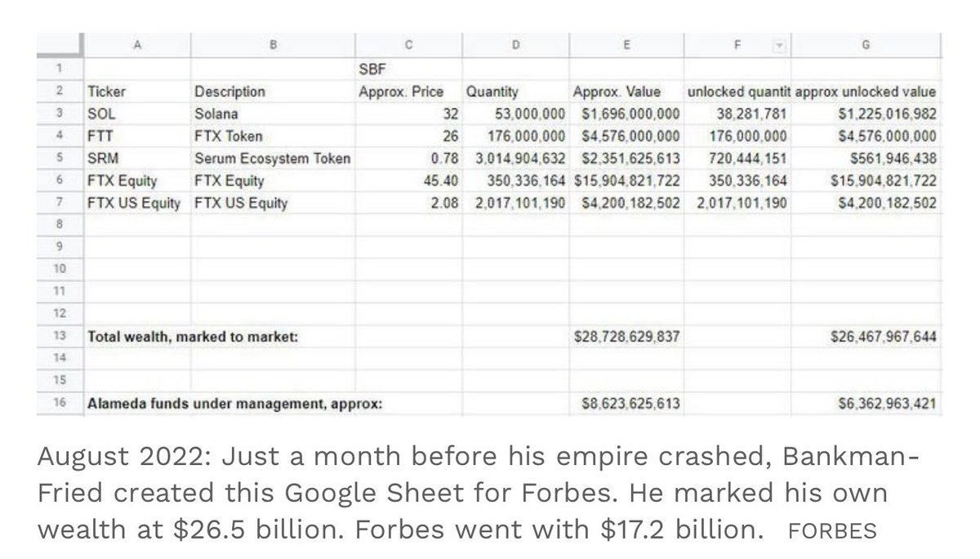The image size is (980, 559).
Task: Select the Serum Ecosystem Token cell
Action: pyautogui.click(x=272, y=159)
